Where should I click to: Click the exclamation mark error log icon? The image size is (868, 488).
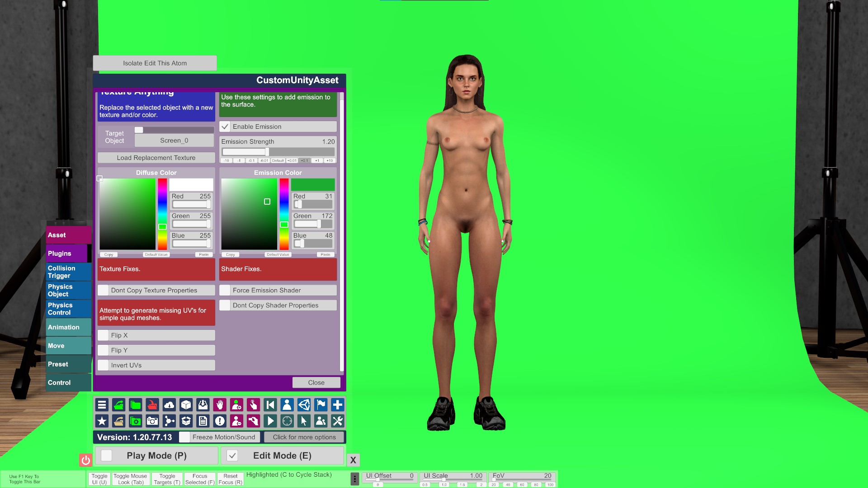click(x=220, y=422)
